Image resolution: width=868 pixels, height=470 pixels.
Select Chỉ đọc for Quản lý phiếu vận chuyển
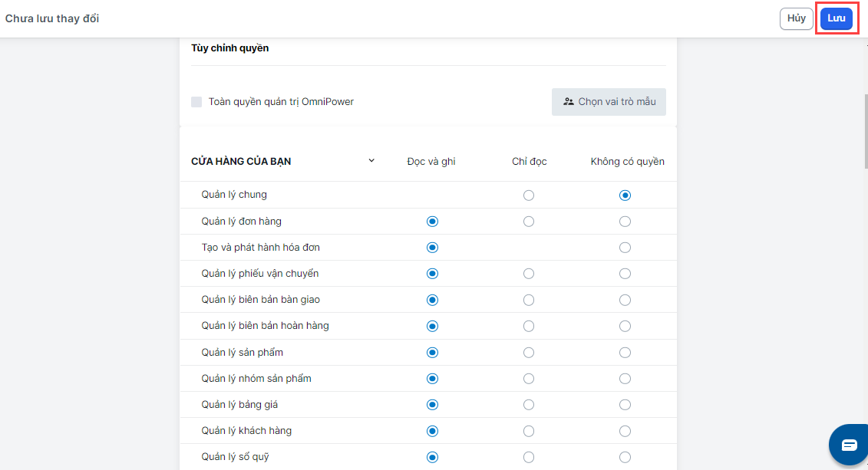pyautogui.click(x=529, y=274)
